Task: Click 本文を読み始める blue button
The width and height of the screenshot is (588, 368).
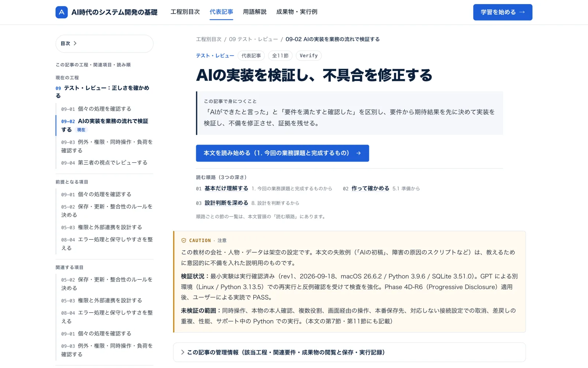Action: [282, 153]
